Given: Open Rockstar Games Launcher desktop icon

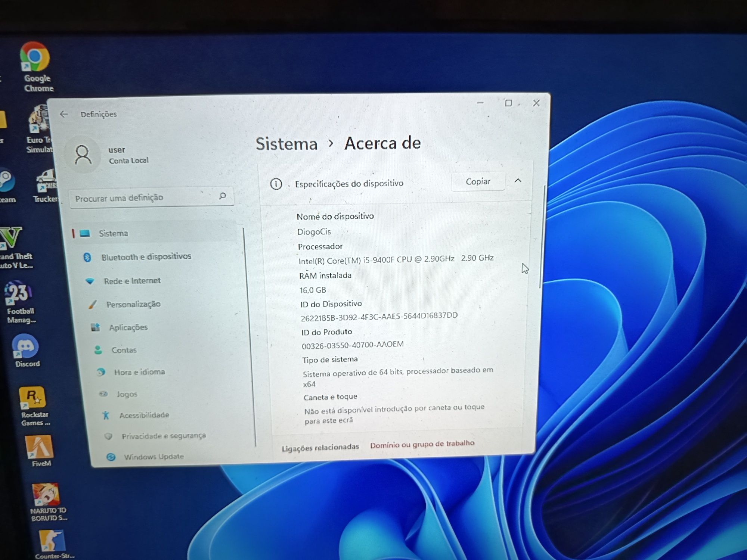Looking at the screenshot, I should 34,406.
